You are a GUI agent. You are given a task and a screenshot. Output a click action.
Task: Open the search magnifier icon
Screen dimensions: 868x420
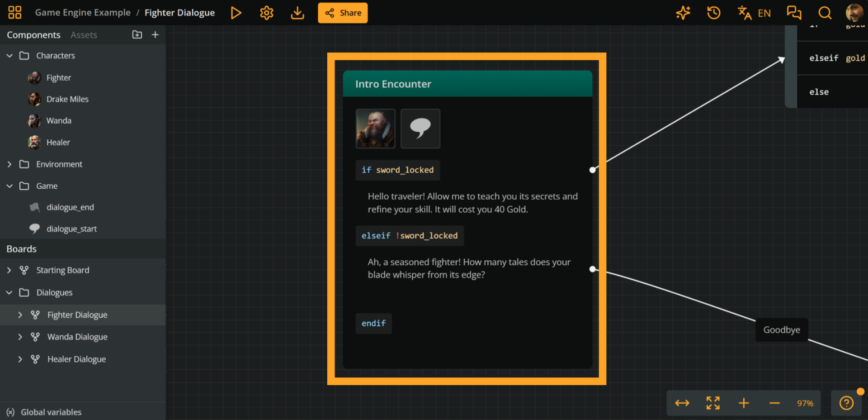(x=825, y=13)
